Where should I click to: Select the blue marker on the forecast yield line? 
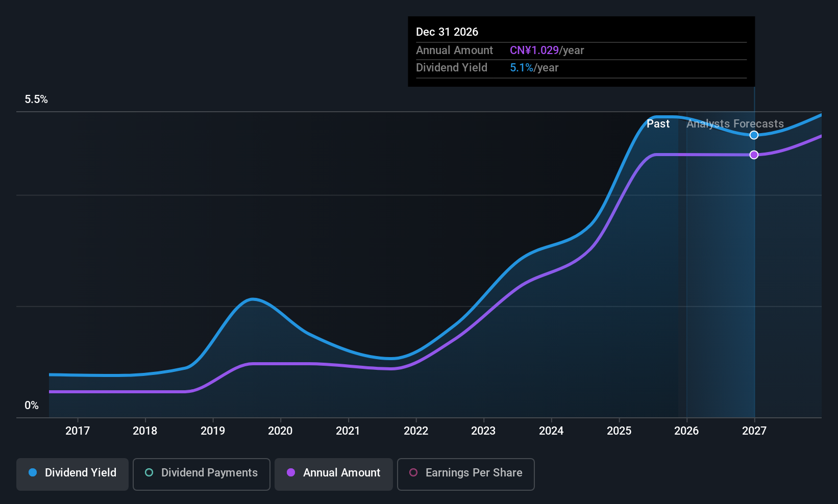(x=754, y=135)
